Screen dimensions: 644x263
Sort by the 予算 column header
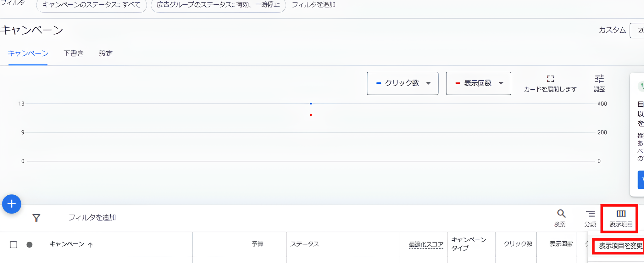(258, 244)
